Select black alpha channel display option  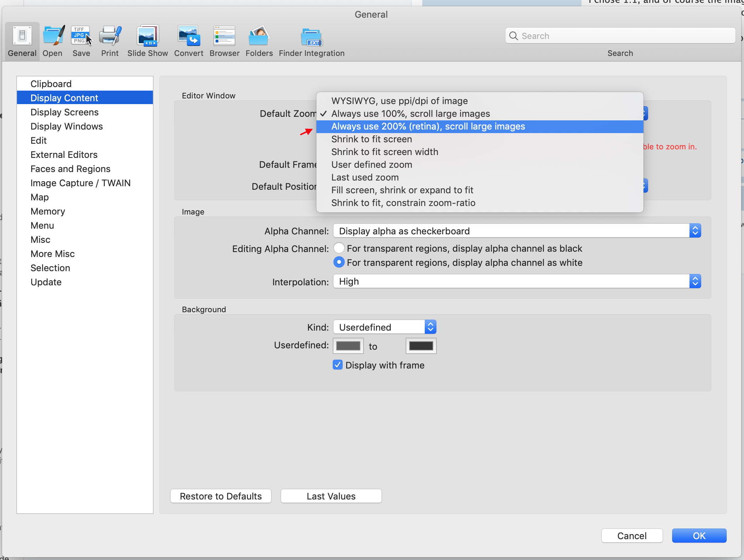click(x=339, y=248)
